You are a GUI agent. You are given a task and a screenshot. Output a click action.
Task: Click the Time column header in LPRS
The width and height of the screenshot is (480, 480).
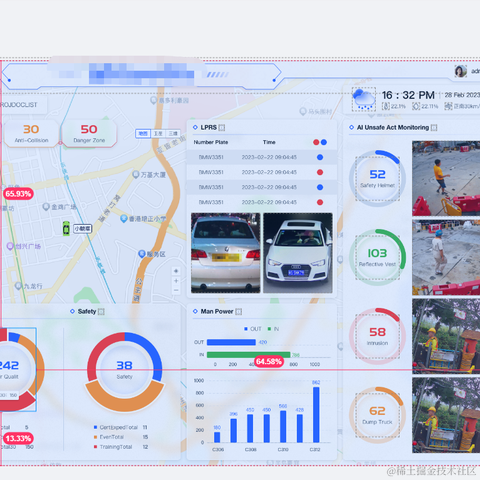pyautogui.click(x=269, y=142)
